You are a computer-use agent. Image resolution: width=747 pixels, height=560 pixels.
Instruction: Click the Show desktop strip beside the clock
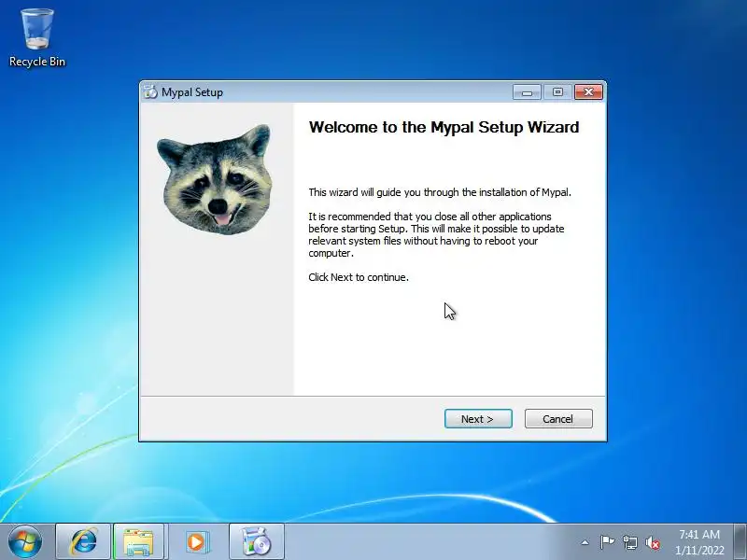point(740,542)
